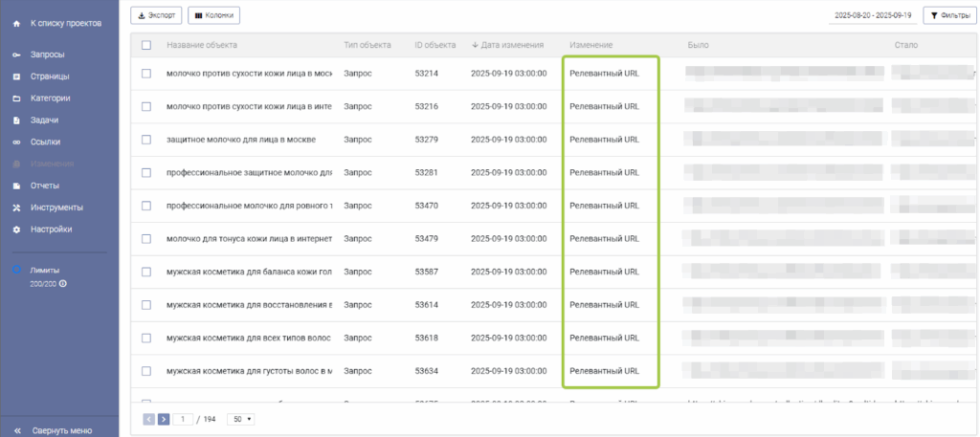The height and width of the screenshot is (437, 980).
Task: Go to the next page with arrow button
Action: [x=164, y=419]
